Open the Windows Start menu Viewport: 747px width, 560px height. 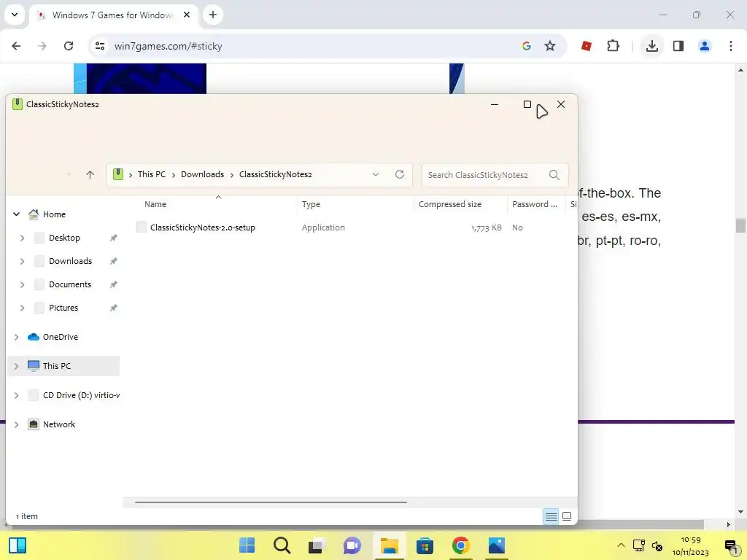click(247, 545)
